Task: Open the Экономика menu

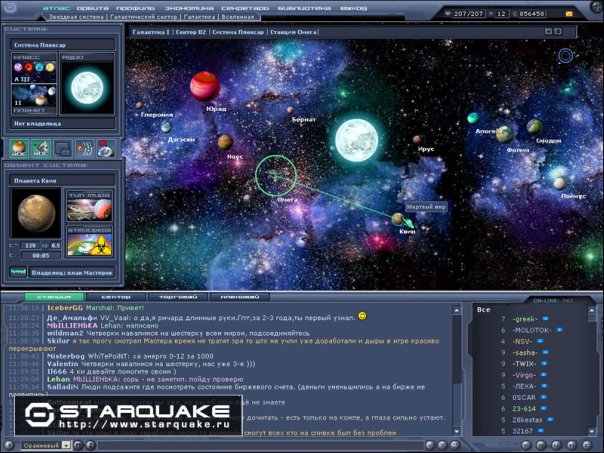Action: (188, 8)
